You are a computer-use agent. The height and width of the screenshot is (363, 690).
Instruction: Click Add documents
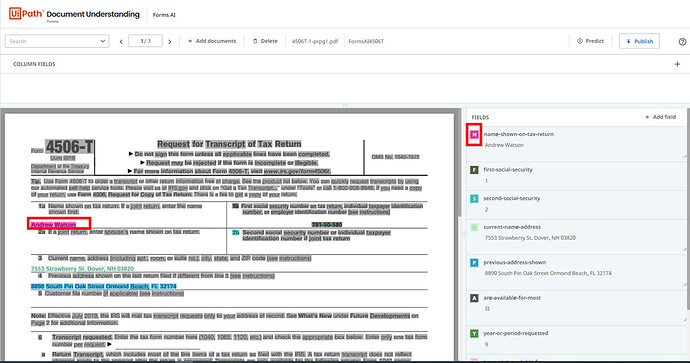point(212,41)
